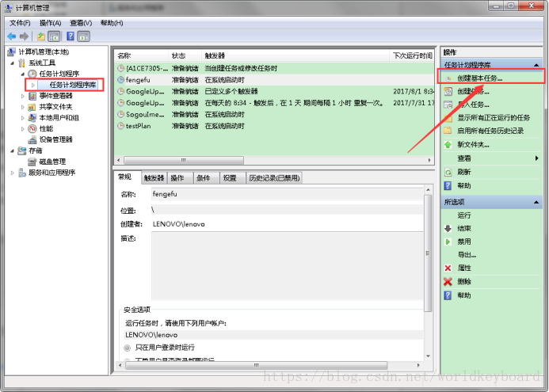Select the 服务和应用程序 icon node

[x=21, y=173]
